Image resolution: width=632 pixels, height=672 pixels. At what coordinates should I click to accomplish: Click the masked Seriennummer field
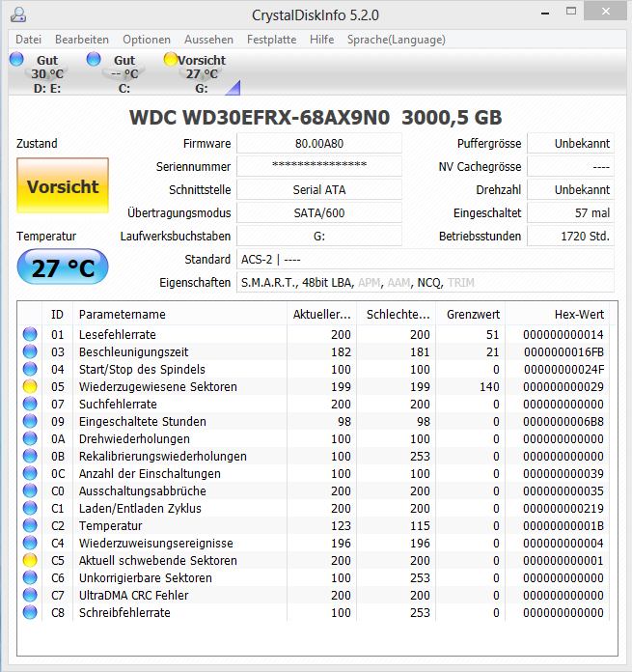click(x=319, y=166)
